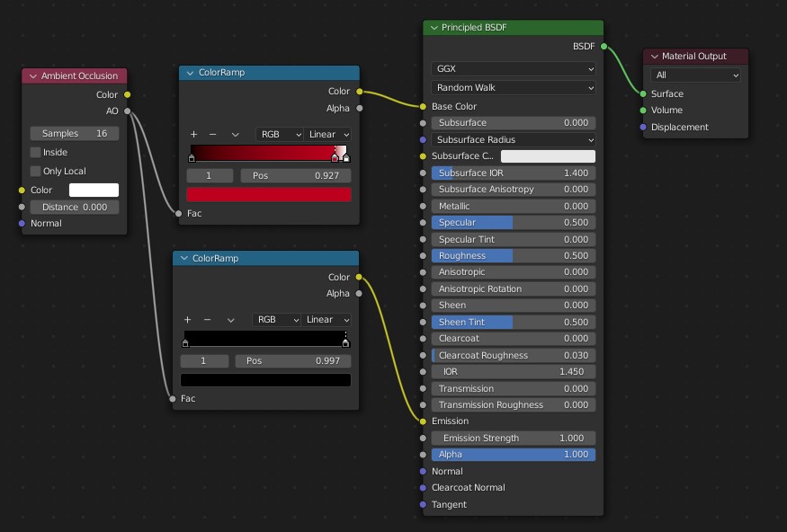Click the Samples field in Ambient Occlusion

coord(75,134)
